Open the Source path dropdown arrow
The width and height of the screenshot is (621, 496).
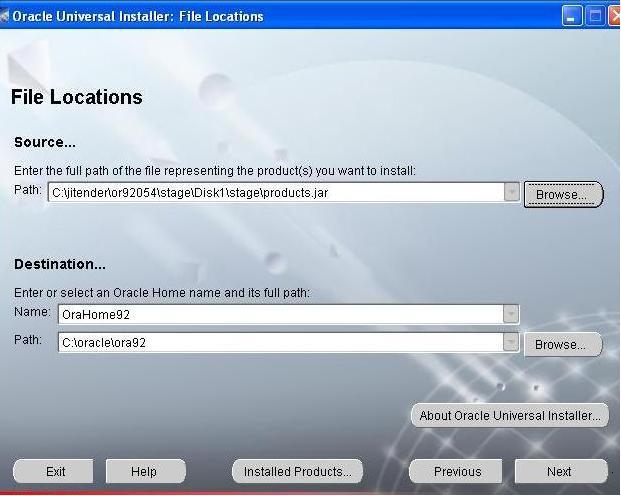coord(512,192)
